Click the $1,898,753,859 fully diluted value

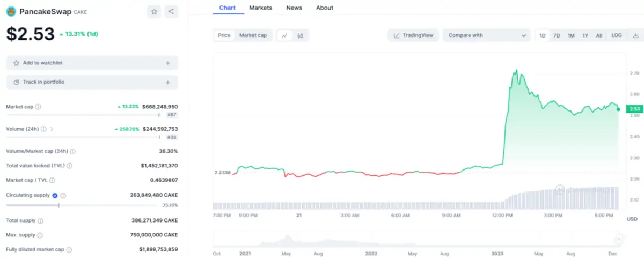tap(158, 249)
